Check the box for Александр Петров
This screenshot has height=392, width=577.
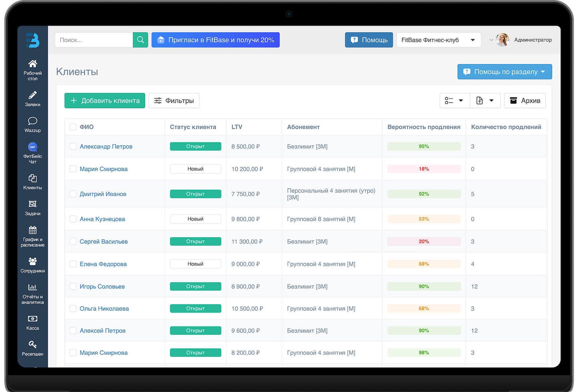pos(73,146)
